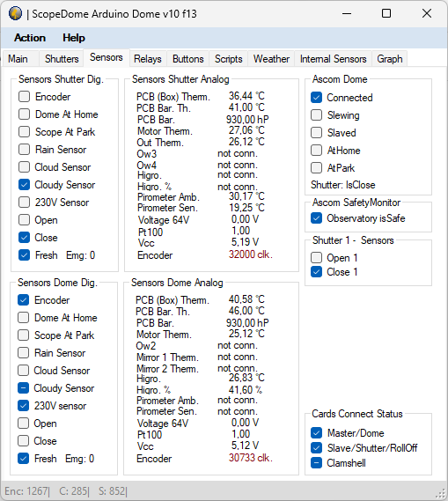Click shutter Vcc value 5,19 V

click(245, 242)
